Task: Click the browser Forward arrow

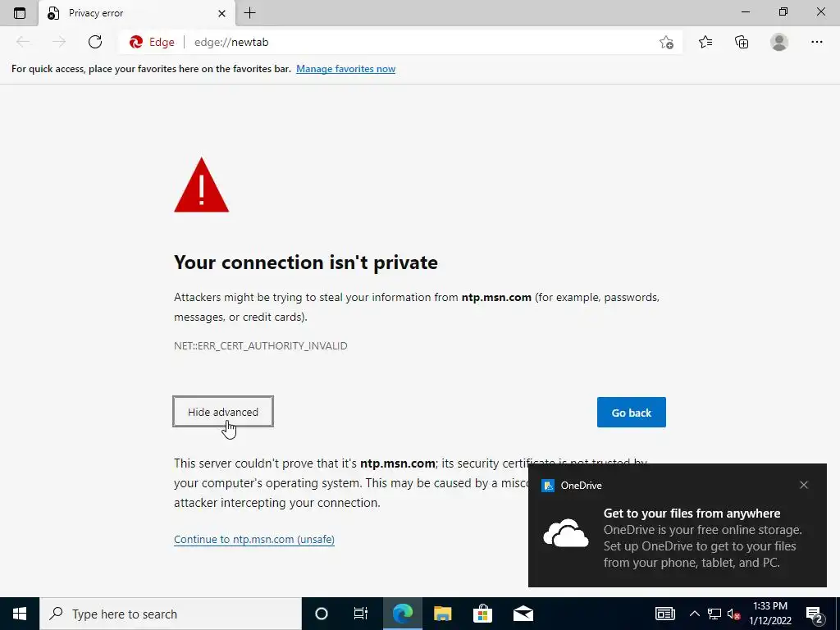Action: (59, 42)
